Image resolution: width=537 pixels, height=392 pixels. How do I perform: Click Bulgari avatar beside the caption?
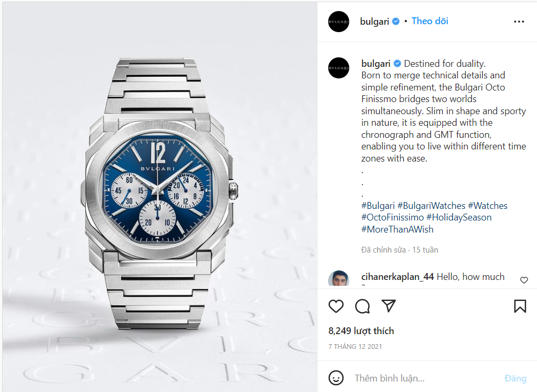pos(338,68)
